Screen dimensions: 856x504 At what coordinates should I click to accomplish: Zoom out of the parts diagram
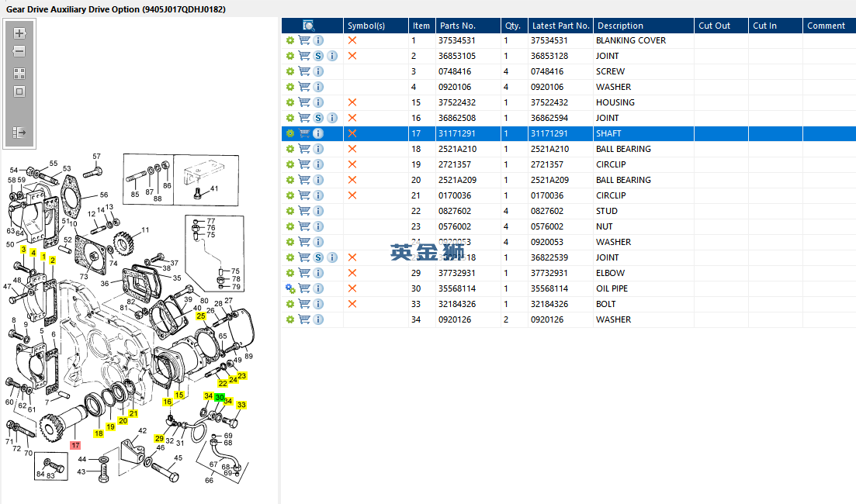(x=19, y=51)
